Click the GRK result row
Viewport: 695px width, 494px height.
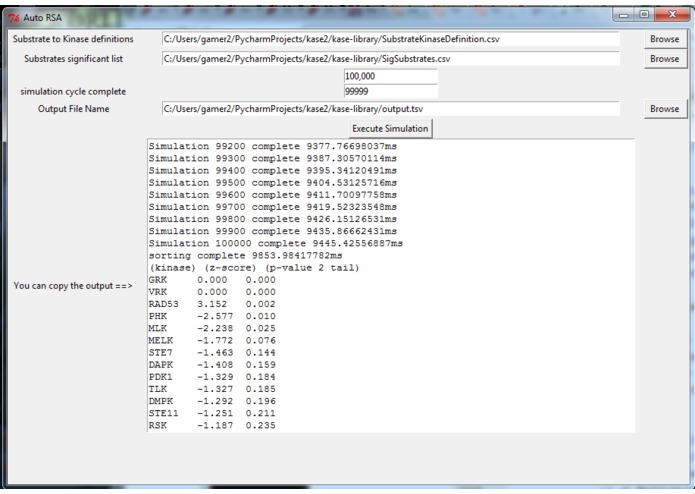(212, 280)
